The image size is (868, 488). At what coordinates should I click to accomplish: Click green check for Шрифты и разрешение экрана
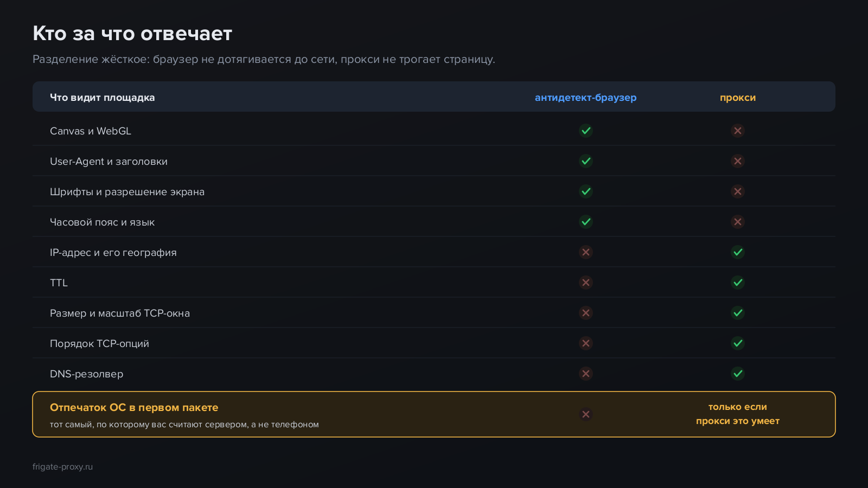point(586,191)
